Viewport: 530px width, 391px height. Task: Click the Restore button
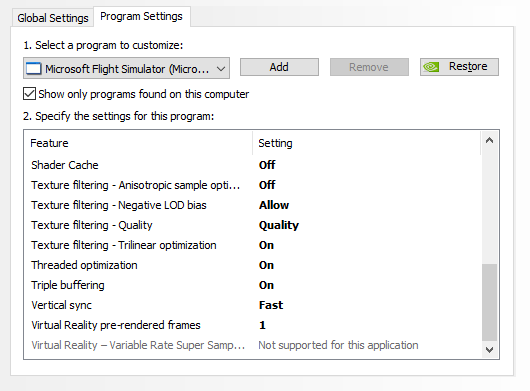pyautogui.click(x=459, y=67)
